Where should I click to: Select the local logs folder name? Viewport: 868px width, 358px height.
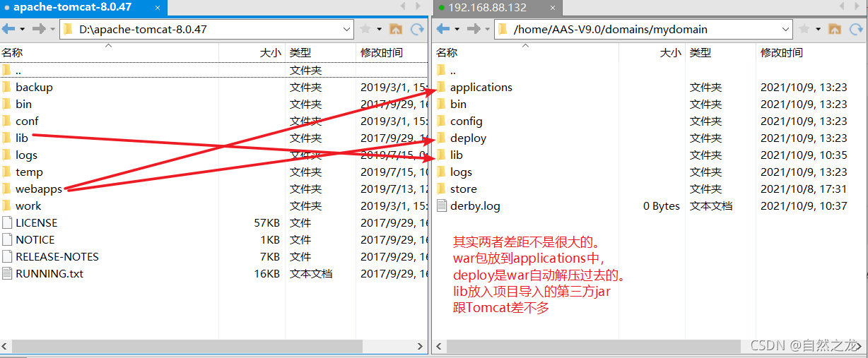point(26,155)
